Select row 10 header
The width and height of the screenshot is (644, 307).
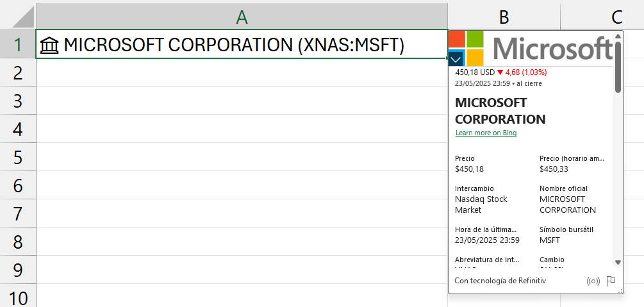tap(18, 295)
